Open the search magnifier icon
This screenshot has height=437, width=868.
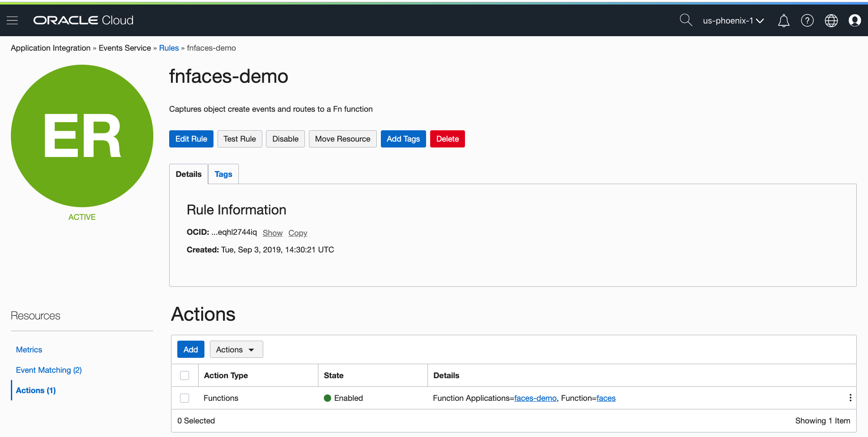pyautogui.click(x=686, y=20)
